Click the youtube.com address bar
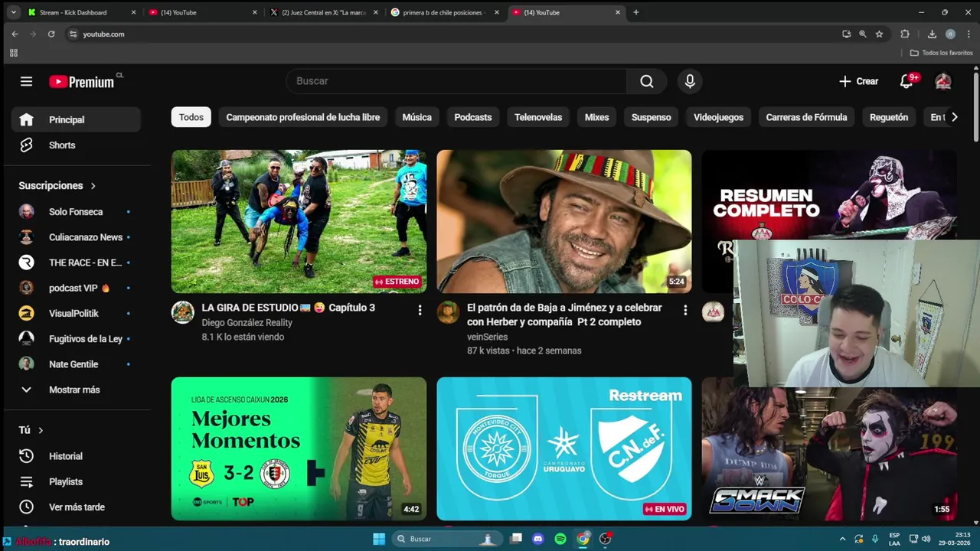Screen dimensions: 980x551 coord(452,34)
